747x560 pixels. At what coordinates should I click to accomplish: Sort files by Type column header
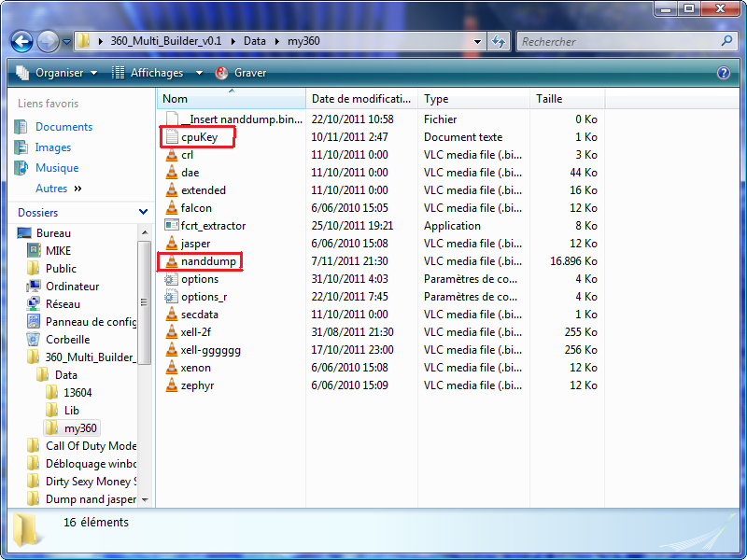[x=473, y=99]
